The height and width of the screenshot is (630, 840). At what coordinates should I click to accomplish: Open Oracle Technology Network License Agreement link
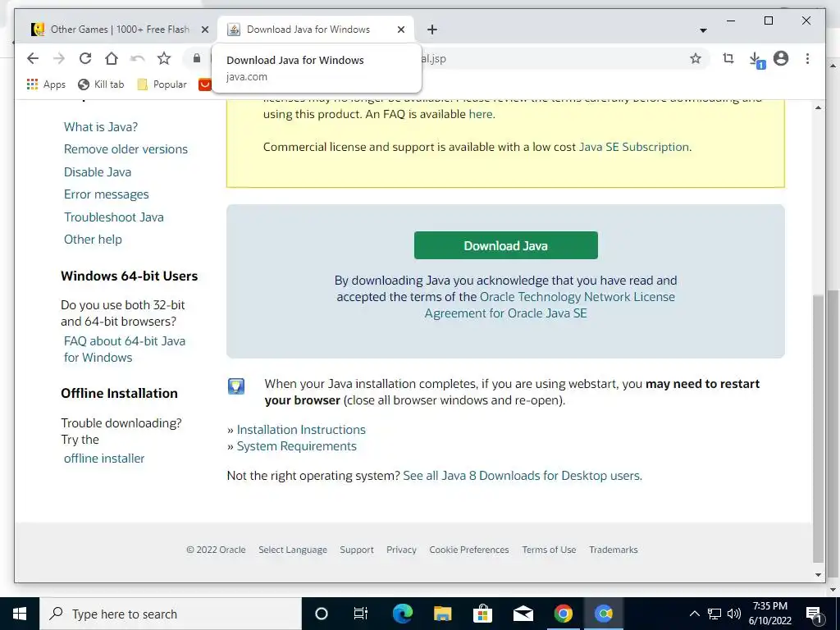click(550, 305)
